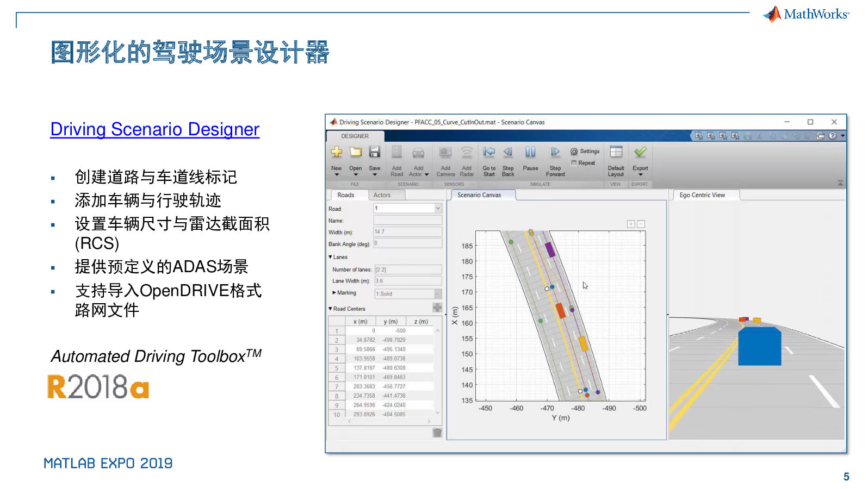Viewport: 868px width, 489px height.
Task: Open a scenario file using Open folder icon
Action: (356, 152)
